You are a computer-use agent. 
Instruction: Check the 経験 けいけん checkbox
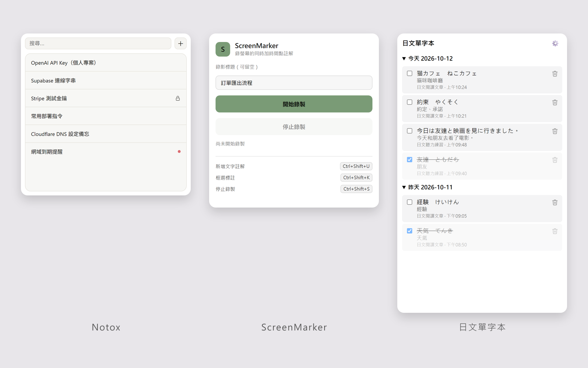click(409, 202)
